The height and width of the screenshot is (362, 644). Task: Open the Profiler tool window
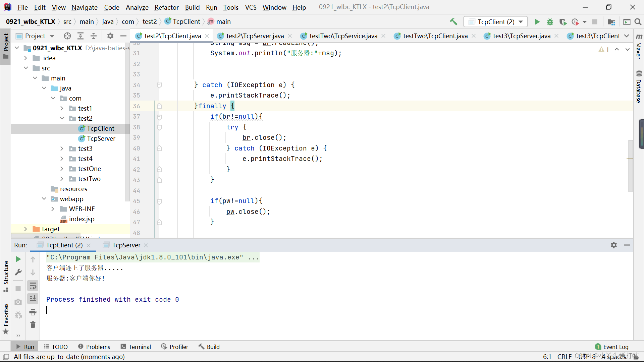[174, 347]
